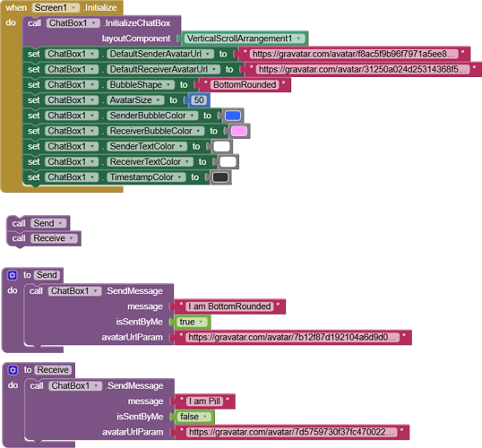Click the DefaultSenderAvatarUrl gravatar URL text
The image size is (482, 448).
tap(354, 54)
